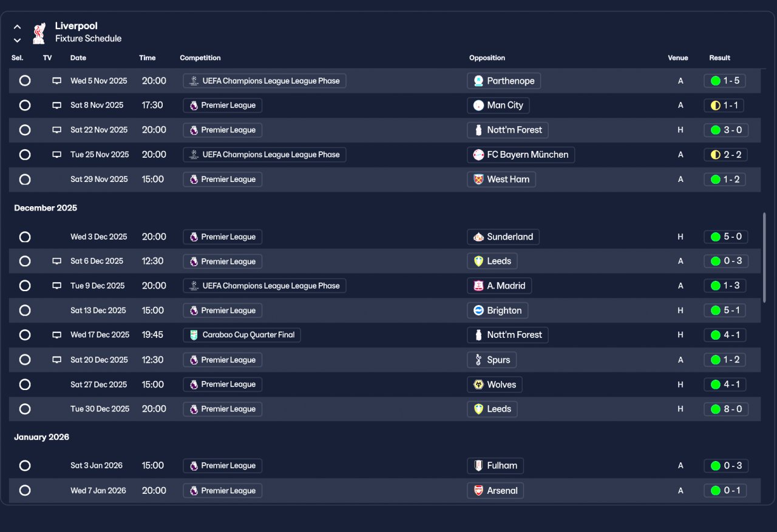Viewport: 777px width, 532px height.
Task: Click the TV icon on the 22 Nov Nott'm Forest fixture
Action: 57,130
